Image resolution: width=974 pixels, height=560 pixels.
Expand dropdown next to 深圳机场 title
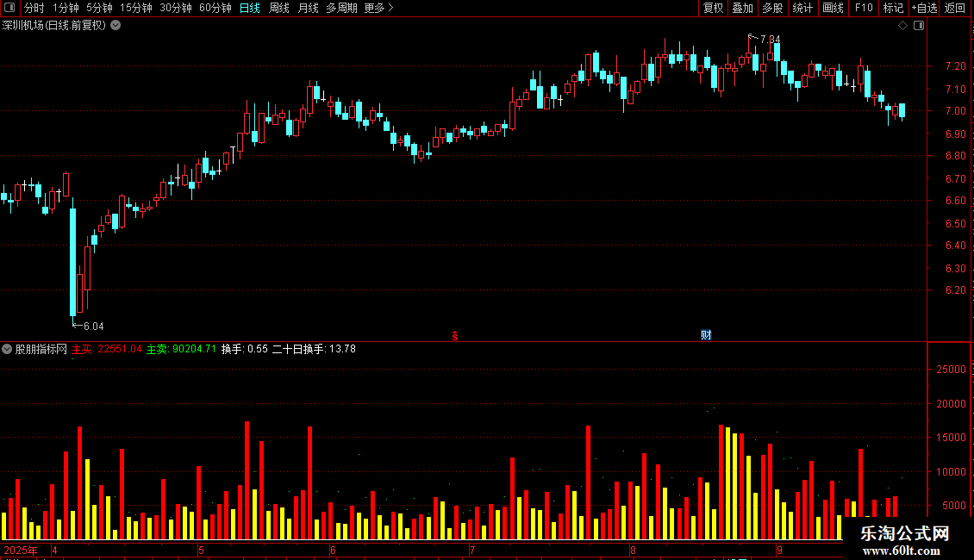click(x=116, y=26)
